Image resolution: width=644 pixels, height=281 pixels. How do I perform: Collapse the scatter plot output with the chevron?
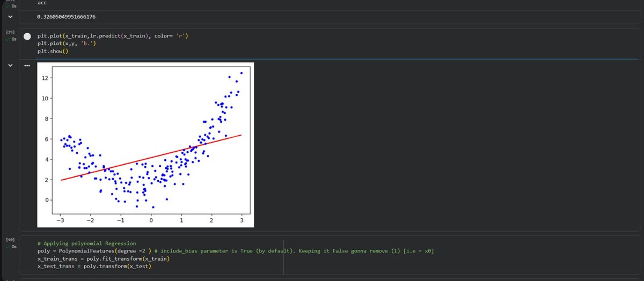(x=10, y=65)
